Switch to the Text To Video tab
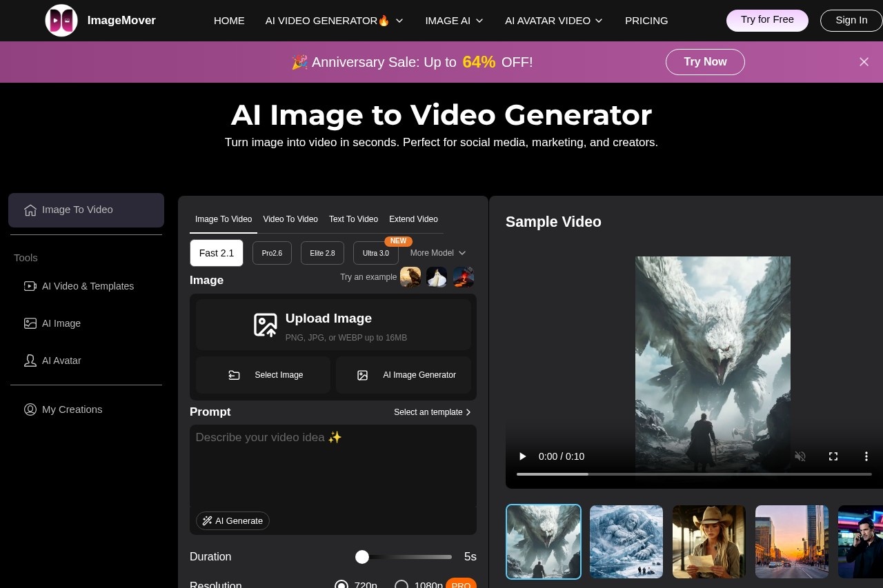This screenshot has width=883, height=588. click(353, 219)
